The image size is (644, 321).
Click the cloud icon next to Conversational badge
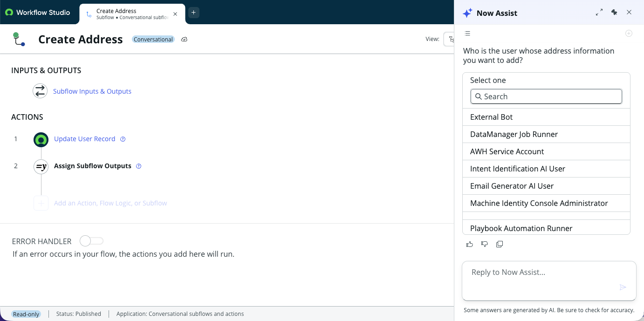pos(184,40)
